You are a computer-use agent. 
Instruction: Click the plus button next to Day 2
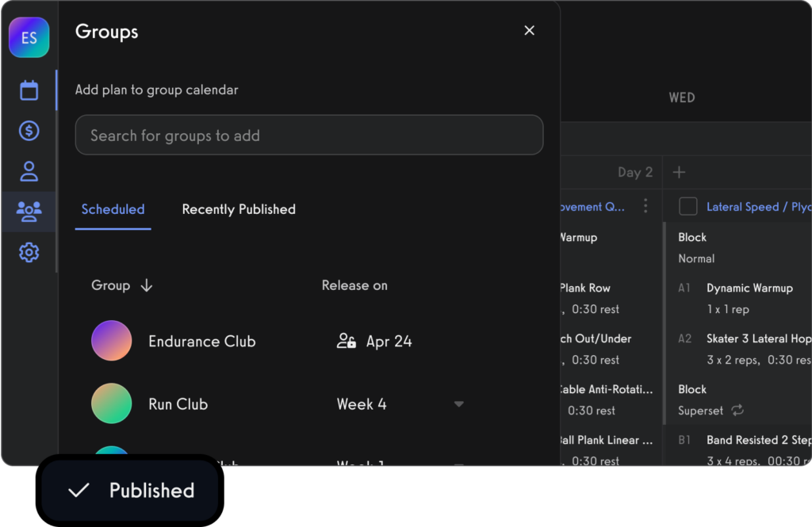679,172
